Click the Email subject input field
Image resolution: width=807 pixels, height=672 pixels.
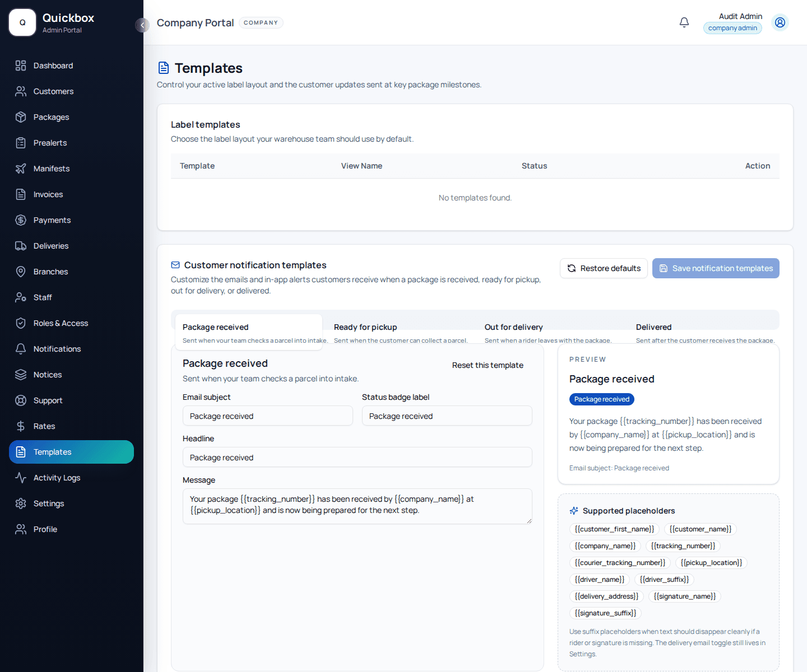click(267, 416)
